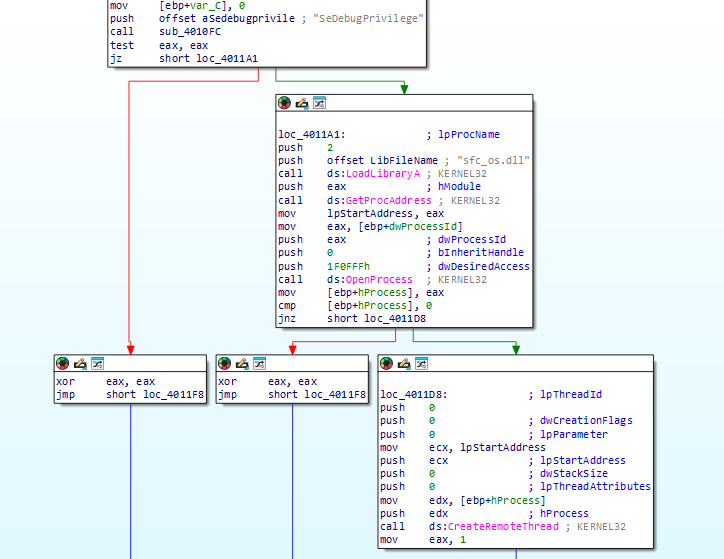Viewport: 724px width, 559px height.
Task: Click the lpThreadAttributes comment
Action: tap(595, 486)
